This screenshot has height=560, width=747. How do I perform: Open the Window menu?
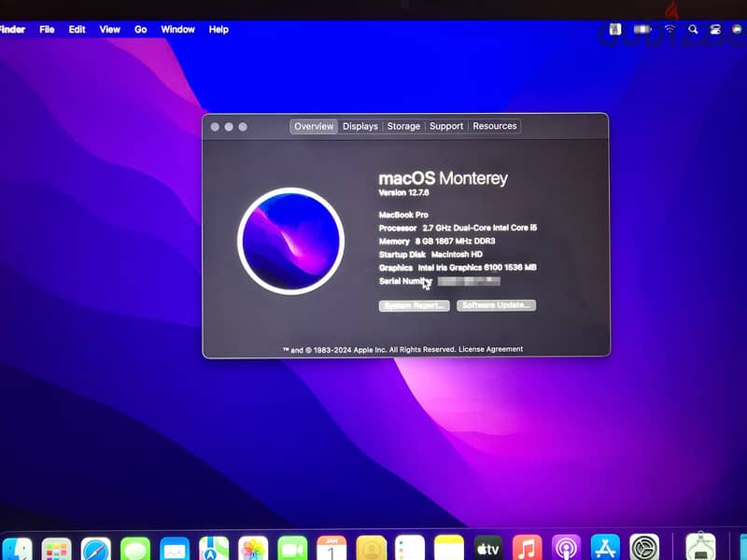[177, 30]
